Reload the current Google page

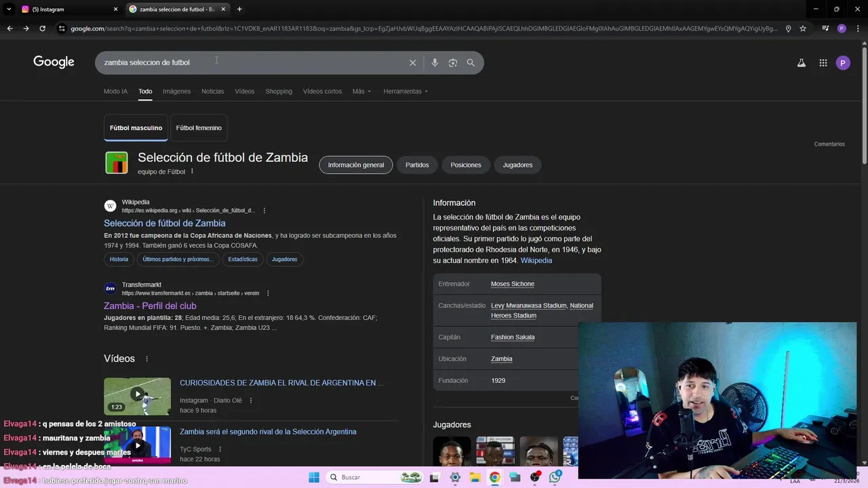pyautogui.click(x=42, y=28)
